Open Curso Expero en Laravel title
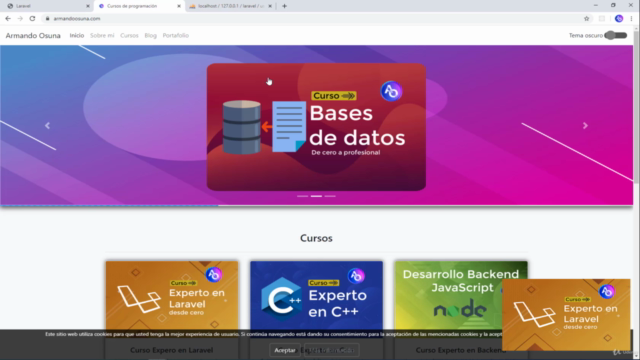The width and height of the screenshot is (640, 360). pos(171,350)
